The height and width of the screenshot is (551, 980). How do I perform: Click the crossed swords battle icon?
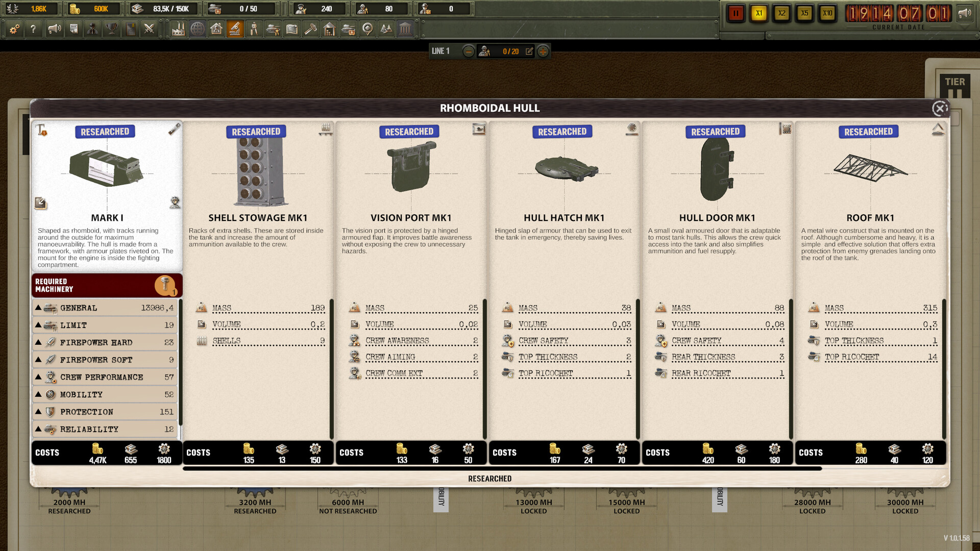point(150,29)
